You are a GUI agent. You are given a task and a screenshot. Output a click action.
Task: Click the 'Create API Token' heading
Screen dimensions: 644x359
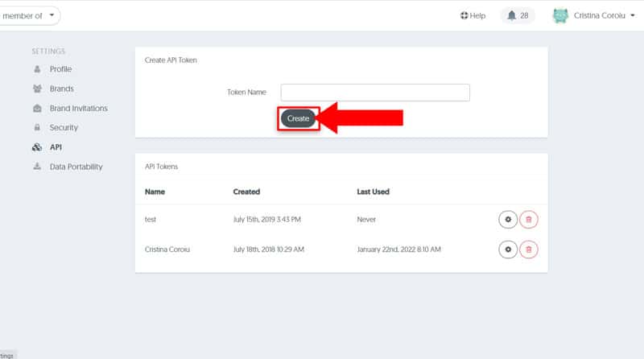click(171, 60)
